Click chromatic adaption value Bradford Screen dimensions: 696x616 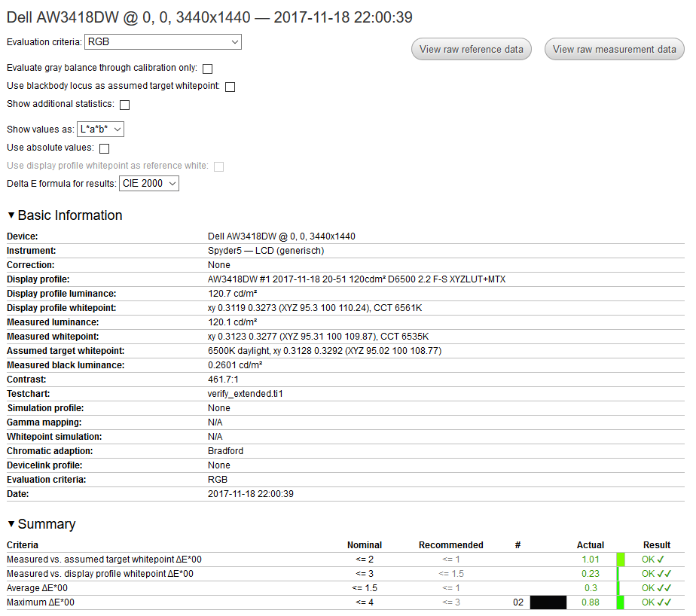[225, 451]
